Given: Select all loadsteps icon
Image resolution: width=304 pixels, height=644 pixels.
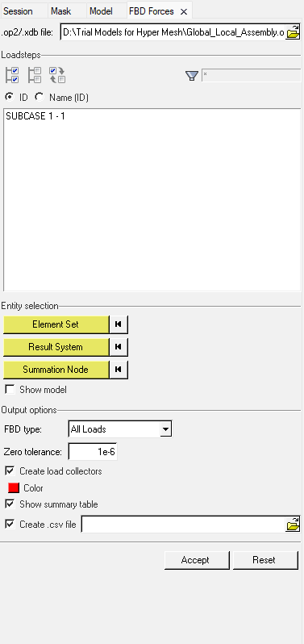Looking at the screenshot, I should [x=12, y=75].
